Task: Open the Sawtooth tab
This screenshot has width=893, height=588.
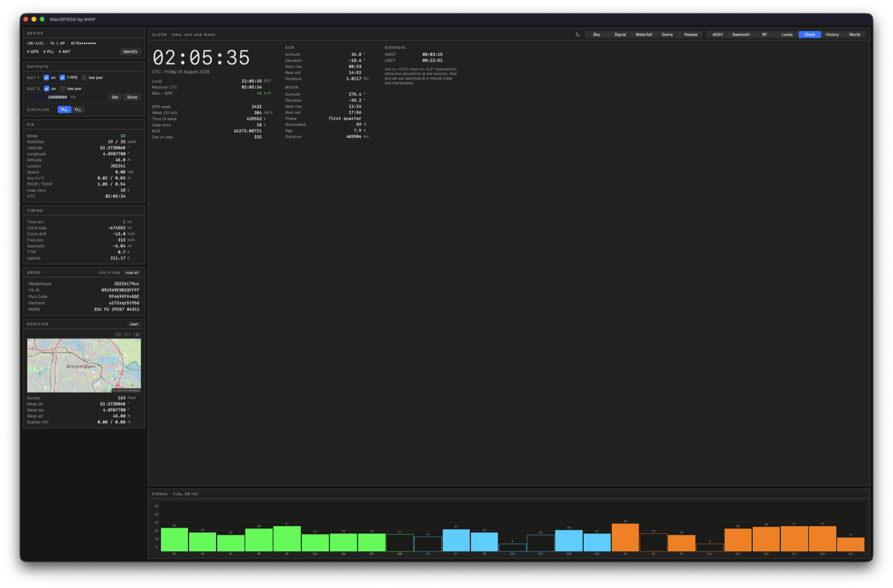Action: [741, 35]
